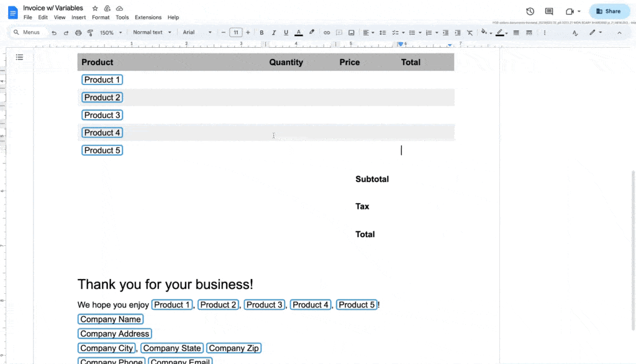Open the highlight color picker

312,32
